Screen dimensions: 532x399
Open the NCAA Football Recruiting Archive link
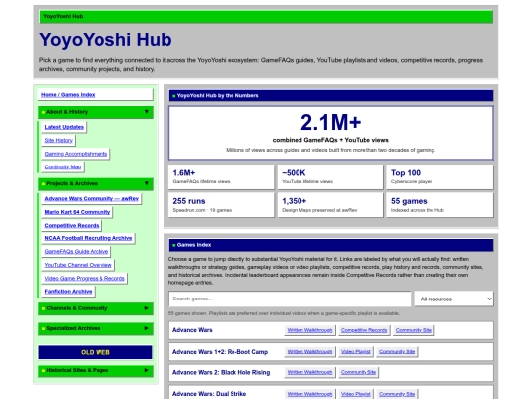click(89, 238)
